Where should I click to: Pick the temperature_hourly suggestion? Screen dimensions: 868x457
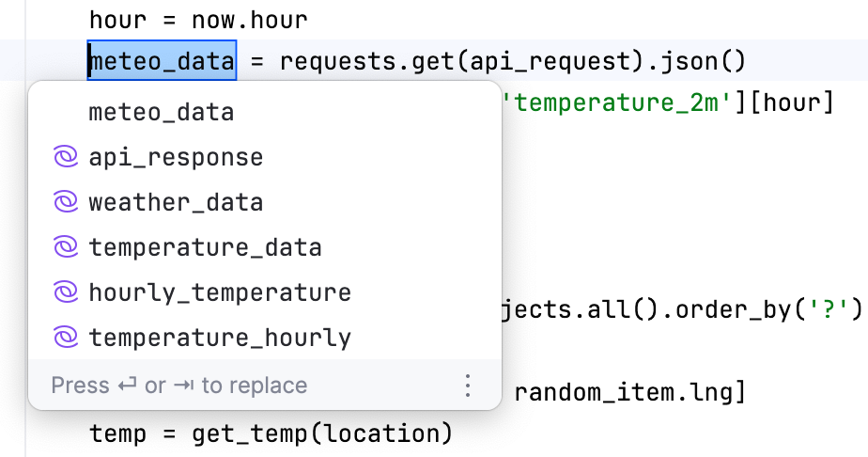265,338
